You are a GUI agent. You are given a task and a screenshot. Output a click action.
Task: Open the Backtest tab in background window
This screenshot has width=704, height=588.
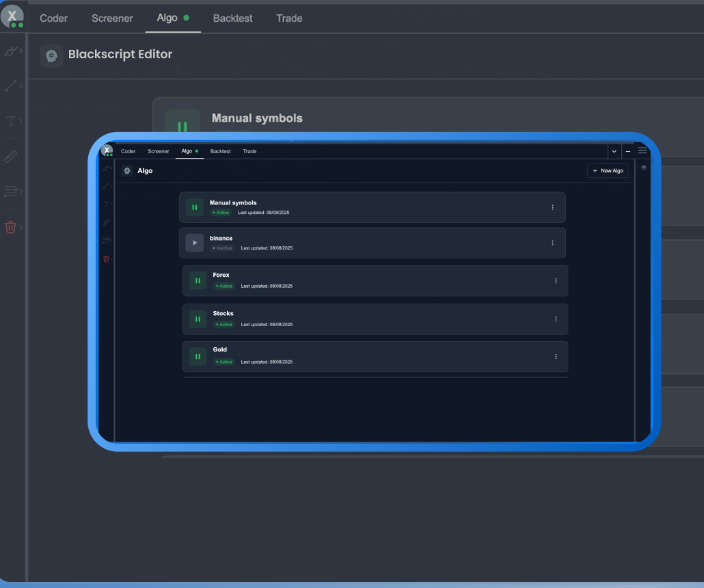232,18
